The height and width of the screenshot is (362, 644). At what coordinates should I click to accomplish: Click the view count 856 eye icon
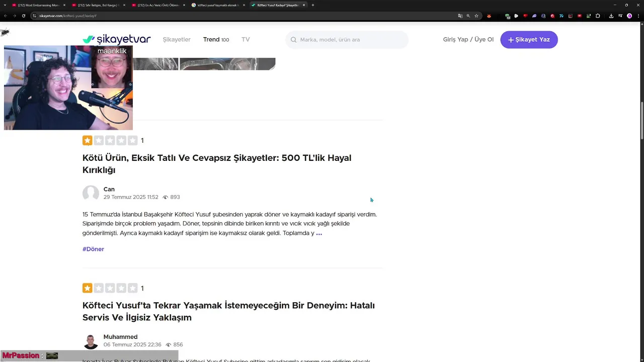coord(168,345)
